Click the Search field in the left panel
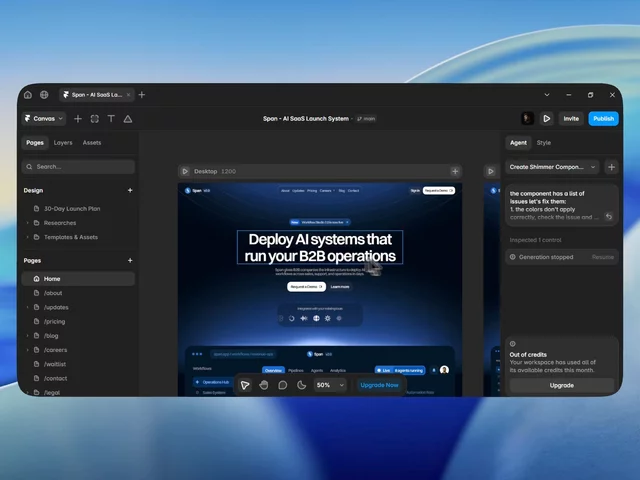This screenshot has height=480, width=640. 78,167
